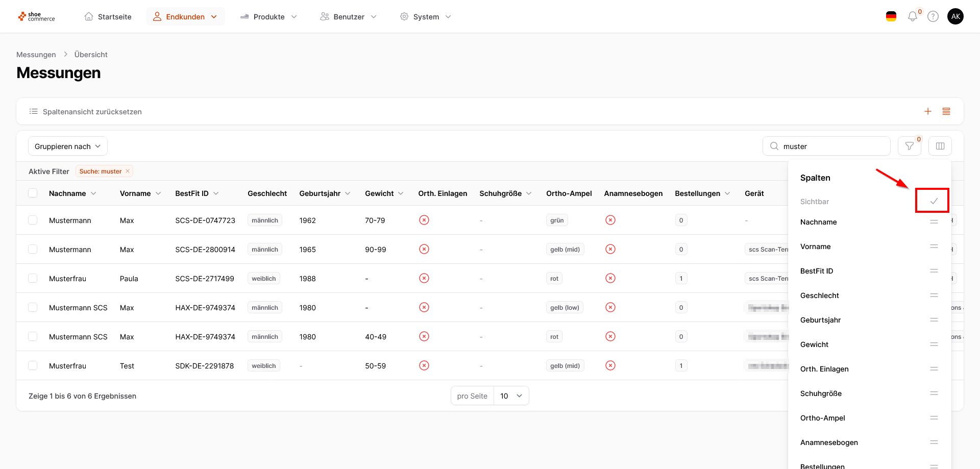Click the German flag language icon
The image size is (980, 469).
(x=891, y=17)
